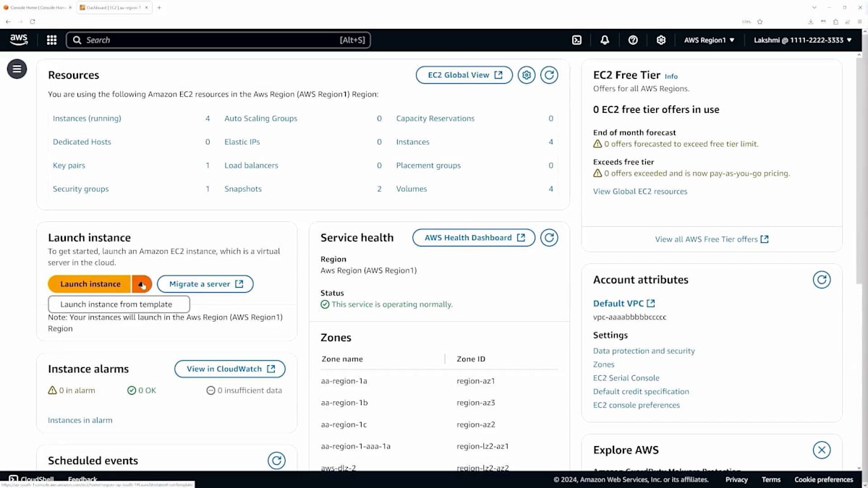Open EC2 Global View
This screenshot has width=868, height=488.
(x=464, y=75)
